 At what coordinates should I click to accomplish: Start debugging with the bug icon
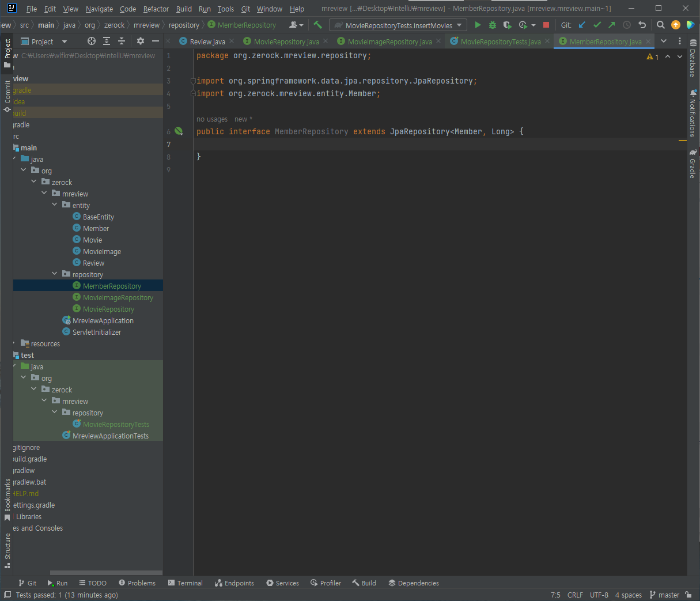tap(493, 25)
